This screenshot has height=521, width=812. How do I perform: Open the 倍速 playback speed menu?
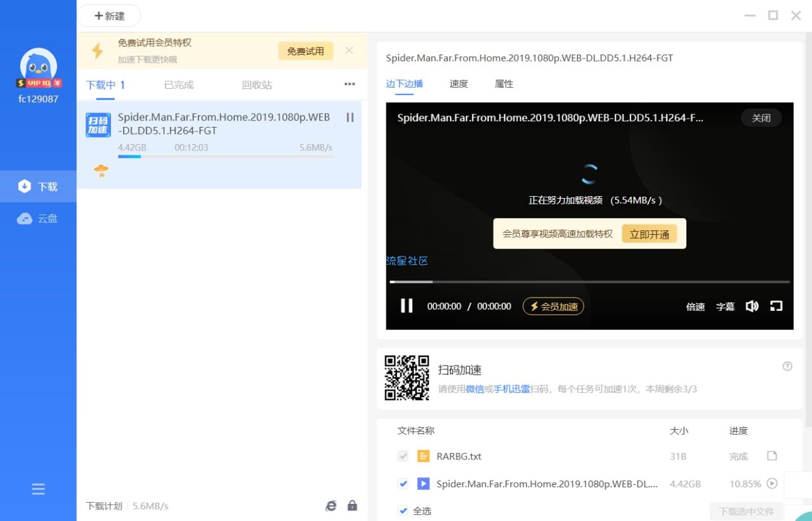point(695,307)
